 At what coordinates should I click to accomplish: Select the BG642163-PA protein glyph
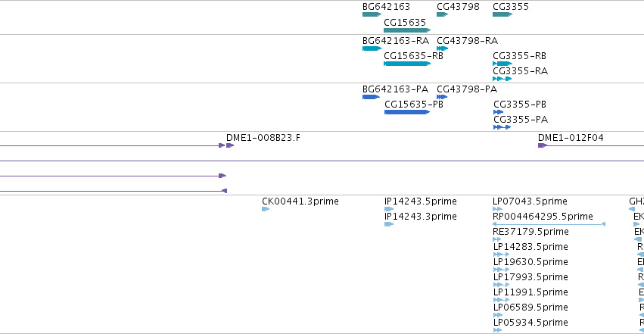pos(372,97)
